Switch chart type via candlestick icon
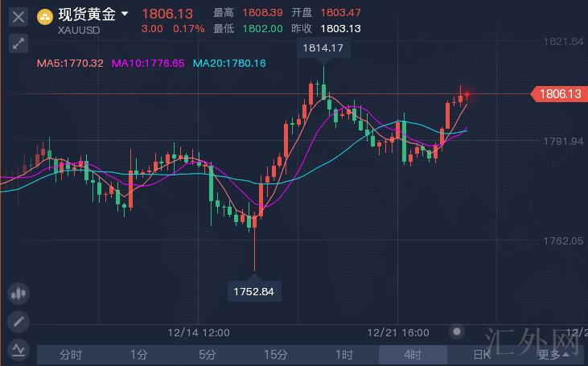The width and height of the screenshot is (588, 366). pyautogui.click(x=18, y=294)
